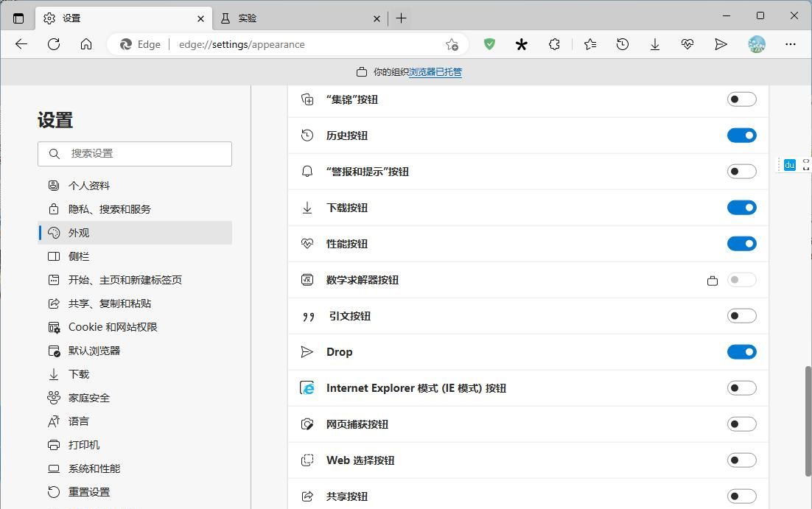The width and height of the screenshot is (812, 509).
Task: Open History from the toolbar clock icon
Action: coord(623,44)
